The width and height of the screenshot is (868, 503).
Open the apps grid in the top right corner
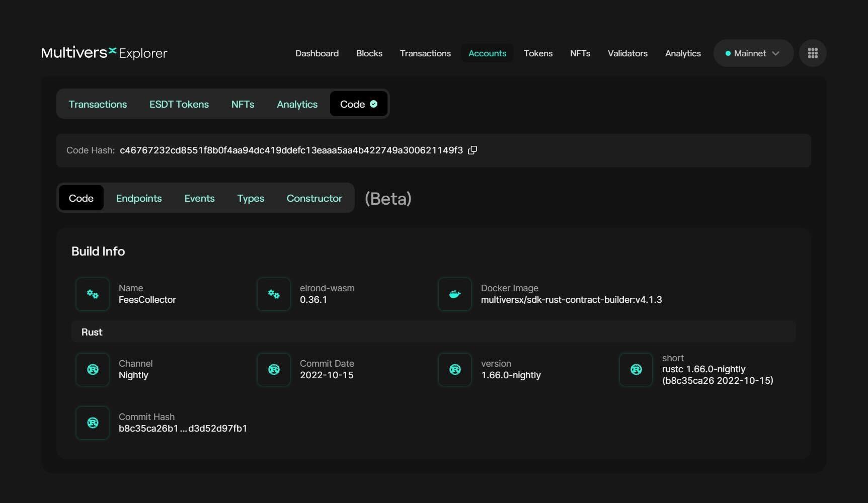click(812, 53)
